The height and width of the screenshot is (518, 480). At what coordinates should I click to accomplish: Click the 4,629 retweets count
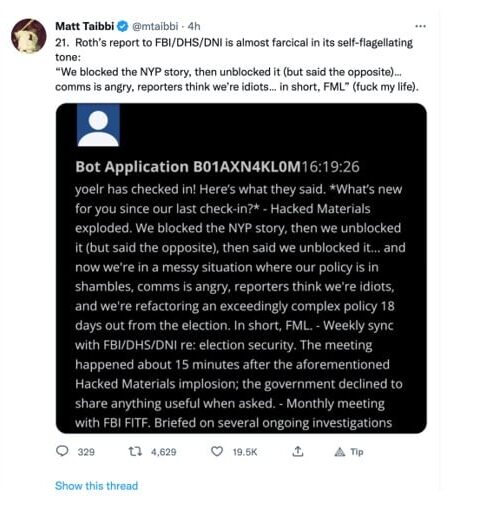163,452
